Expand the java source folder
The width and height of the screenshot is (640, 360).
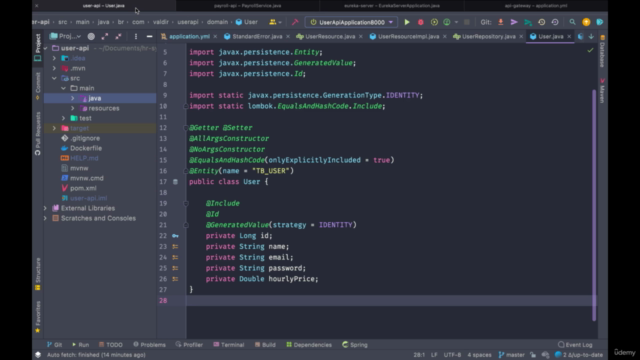click(x=73, y=98)
